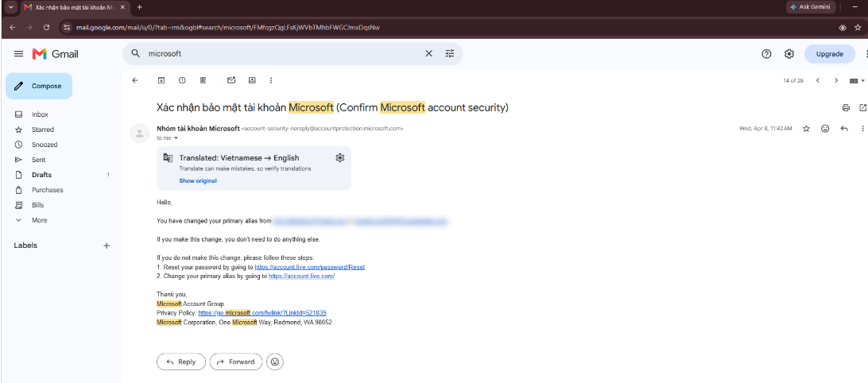Open the Bills category

click(37, 205)
